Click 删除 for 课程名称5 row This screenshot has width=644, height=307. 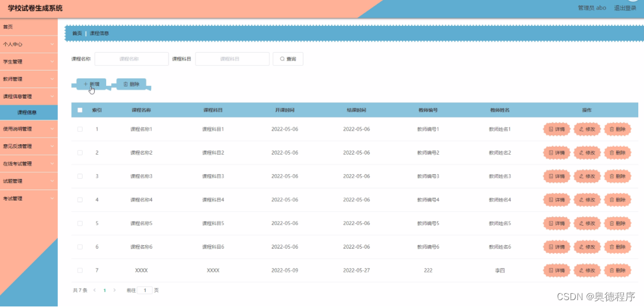tap(617, 223)
